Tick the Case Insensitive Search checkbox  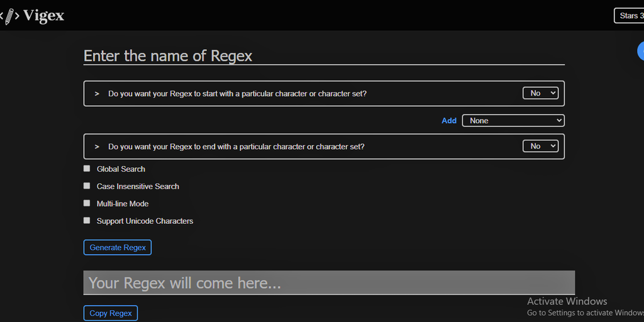[x=87, y=186]
